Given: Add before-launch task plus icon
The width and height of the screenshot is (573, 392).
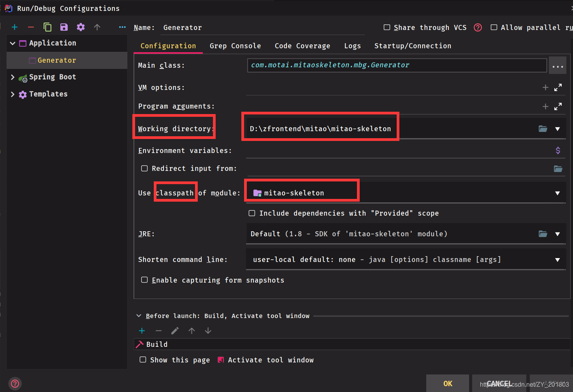Looking at the screenshot, I should (x=142, y=331).
